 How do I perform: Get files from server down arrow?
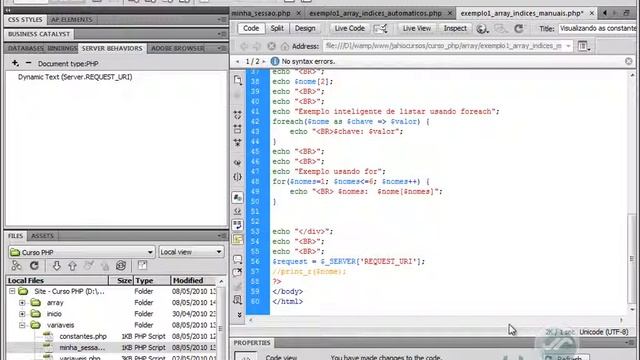pyautogui.click(x=56, y=266)
